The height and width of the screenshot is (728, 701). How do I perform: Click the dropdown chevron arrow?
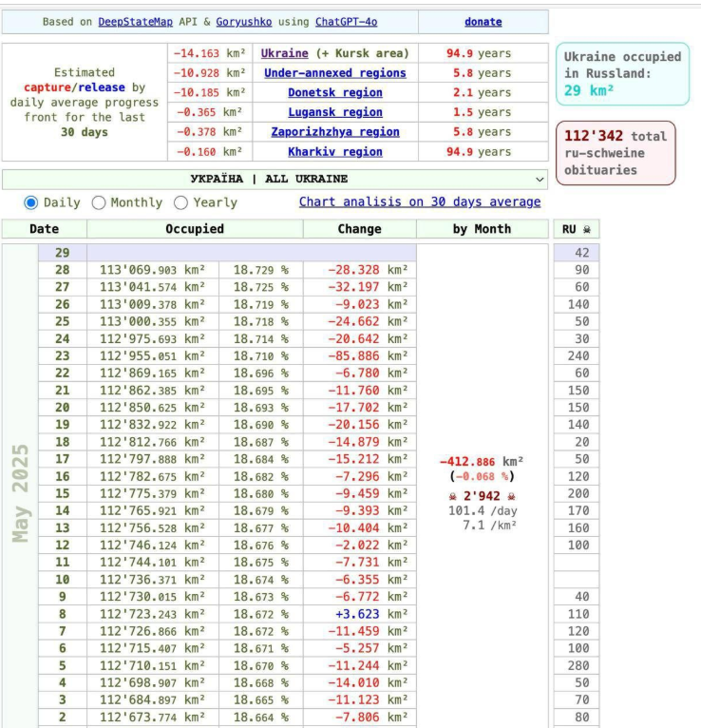tap(540, 179)
